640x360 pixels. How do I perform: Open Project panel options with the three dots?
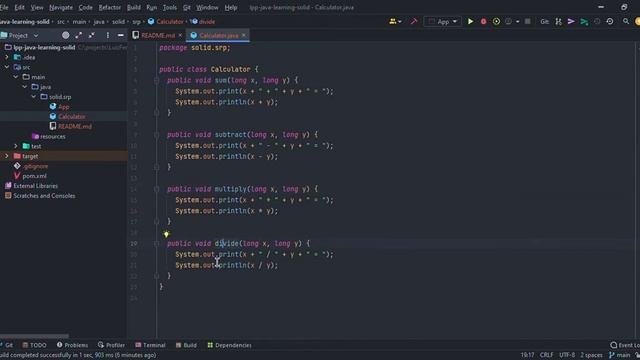tap(108, 36)
